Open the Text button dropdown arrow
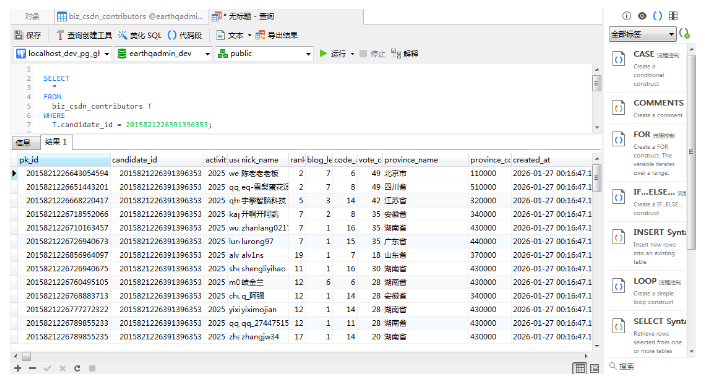The width and height of the screenshot is (705, 385). tap(249, 35)
